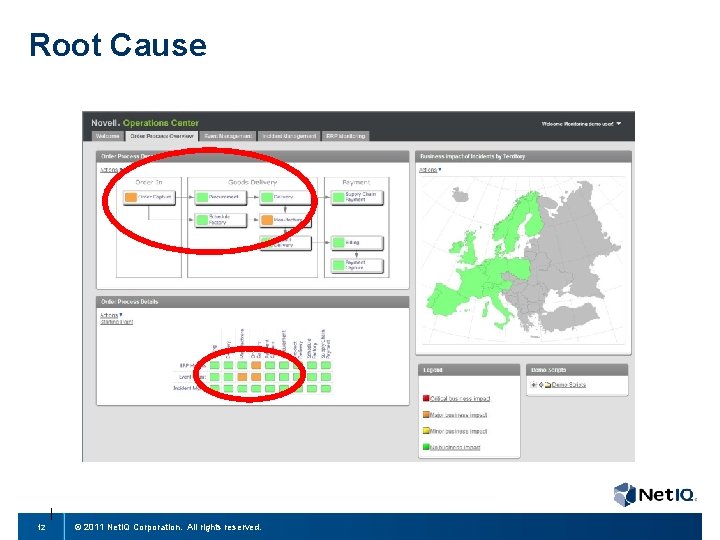Click the orange Major impact color swatch

pyautogui.click(x=426, y=415)
